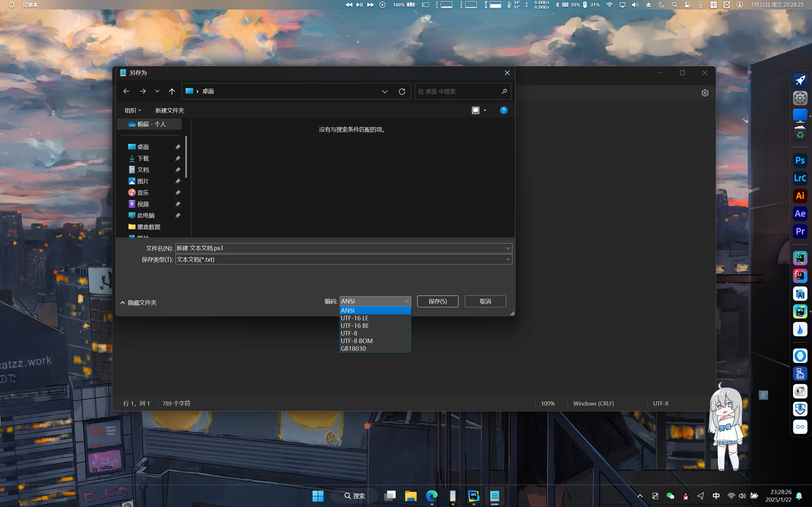Collapse the folder pane with 隐藏文件夹
The width and height of the screenshot is (812, 507).
pyautogui.click(x=139, y=302)
